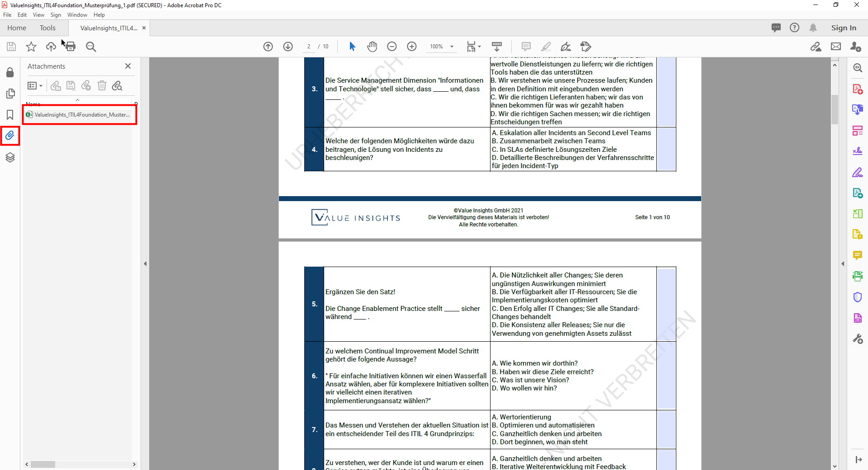The width and height of the screenshot is (868, 470).
Task: Switch to the Home tab
Action: 17,28
